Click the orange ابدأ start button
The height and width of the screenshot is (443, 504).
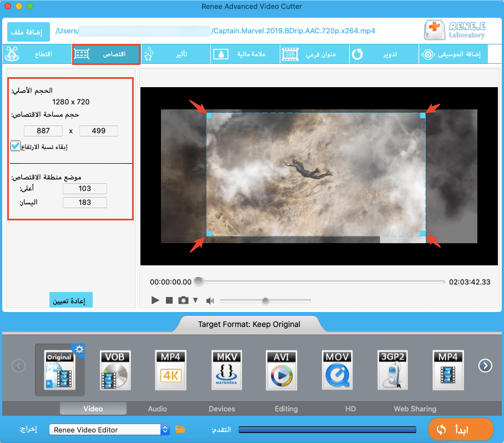click(460, 429)
